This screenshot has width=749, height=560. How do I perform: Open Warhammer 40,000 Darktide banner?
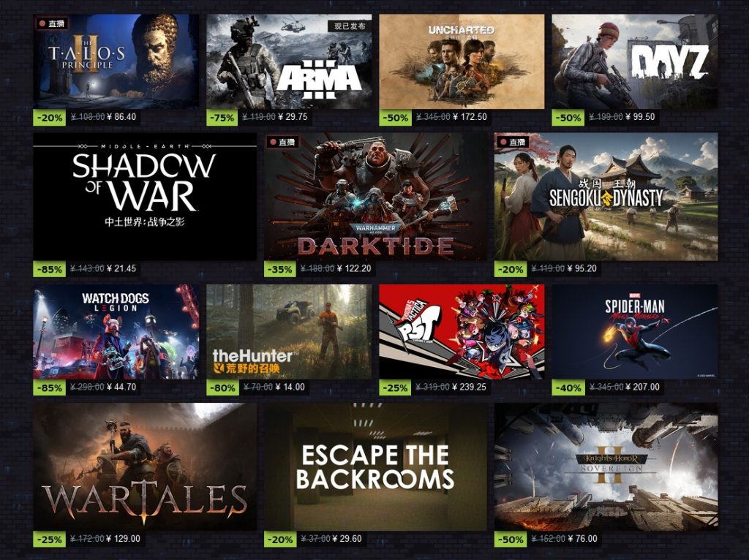pos(375,197)
